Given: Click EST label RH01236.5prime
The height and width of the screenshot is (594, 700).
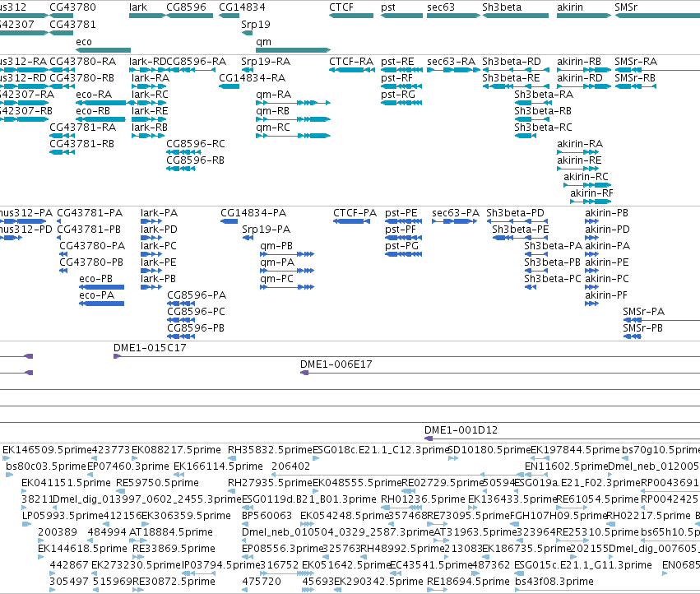Looking at the screenshot, I should tap(423, 499).
